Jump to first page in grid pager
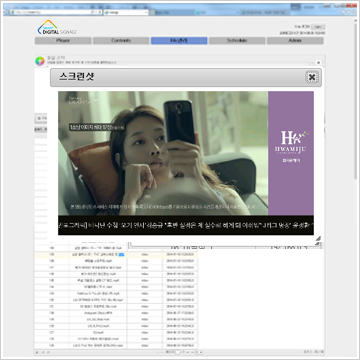Image resolution: width=360 pixels, height=360 pixels. coord(158,352)
